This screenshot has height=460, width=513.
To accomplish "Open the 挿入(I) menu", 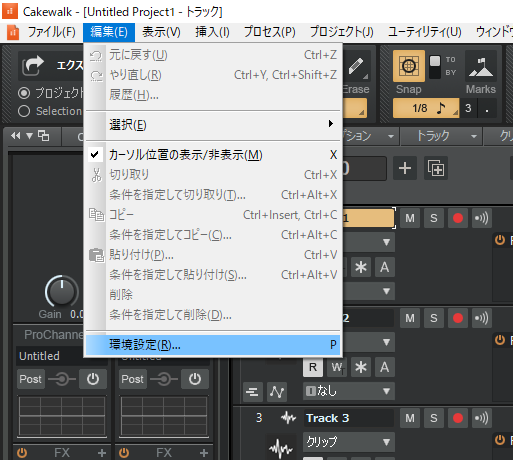I will (212, 32).
